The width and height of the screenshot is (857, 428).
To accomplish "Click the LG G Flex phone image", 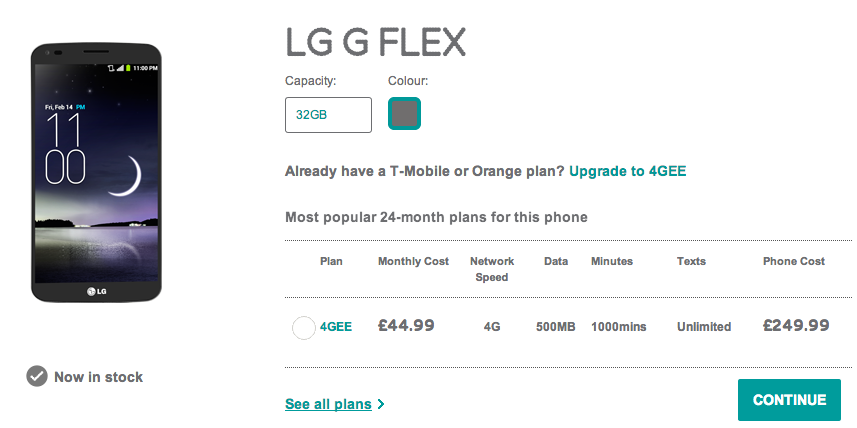I will pyautogui.click(x=96, y=173).
